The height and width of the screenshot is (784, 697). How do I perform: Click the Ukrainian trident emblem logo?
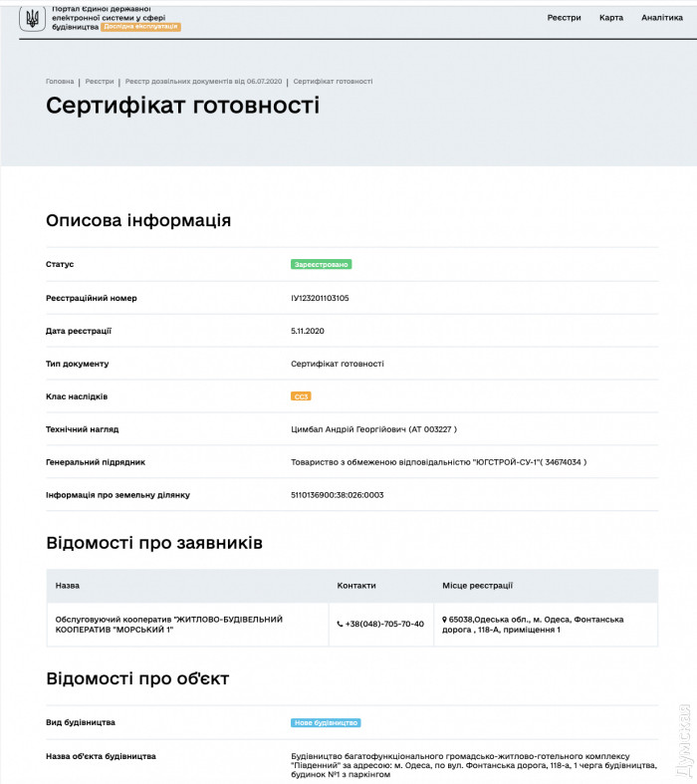32,18
